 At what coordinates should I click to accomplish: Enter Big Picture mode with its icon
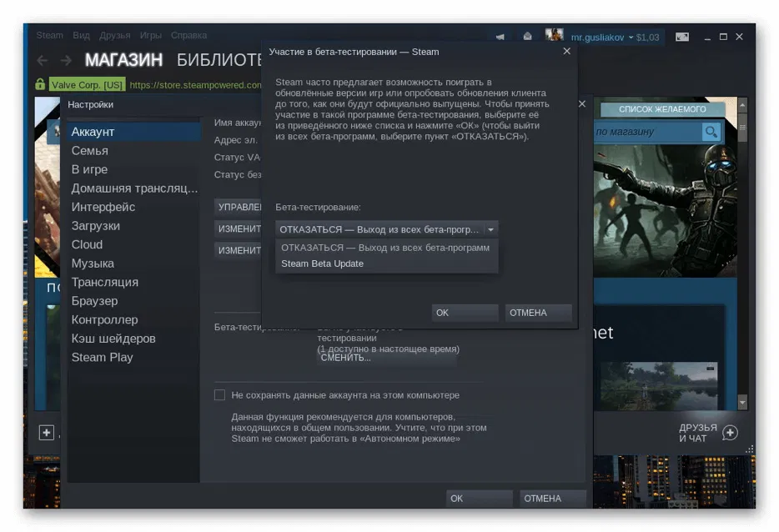tap(682, 37)
